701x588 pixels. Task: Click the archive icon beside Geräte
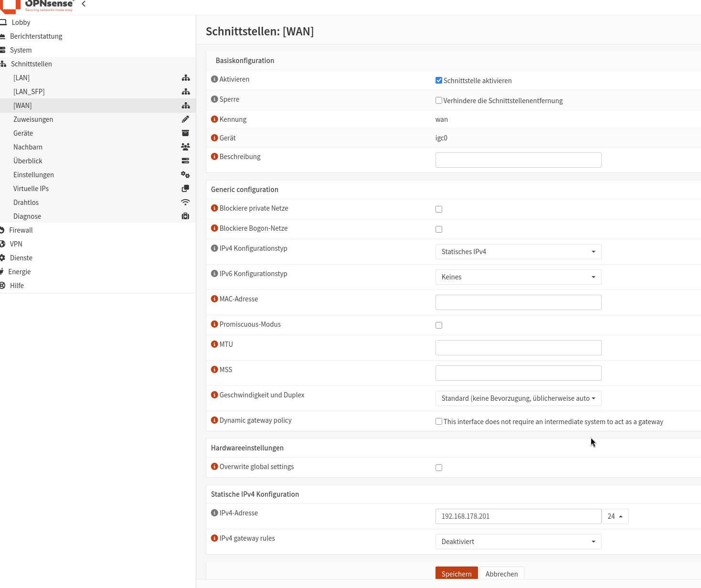coord(185,133)
